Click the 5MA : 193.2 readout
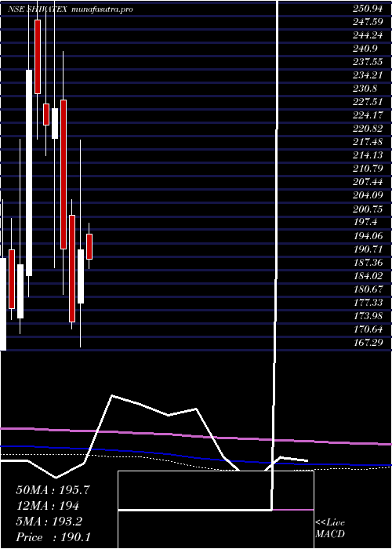392x549 pixels. [x=49, y=522]
